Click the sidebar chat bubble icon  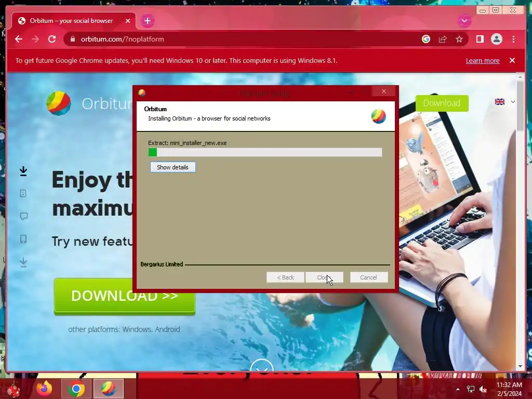[x=24, y=216]
